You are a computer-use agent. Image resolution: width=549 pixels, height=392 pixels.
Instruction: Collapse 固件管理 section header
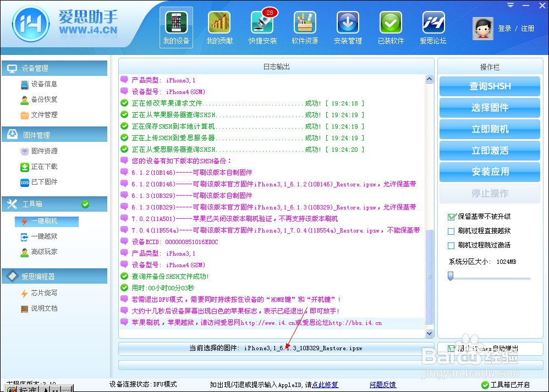point(54,135)
